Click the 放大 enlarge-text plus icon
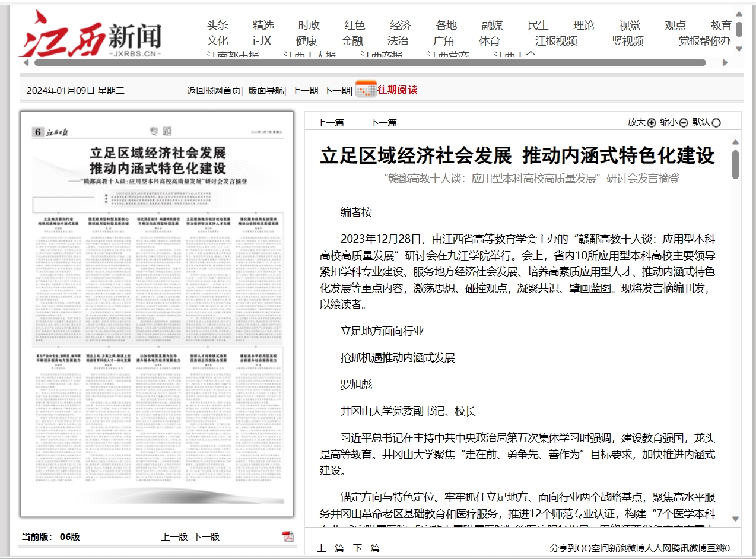This screenshot has height=559, width=756. pos(652,123)
